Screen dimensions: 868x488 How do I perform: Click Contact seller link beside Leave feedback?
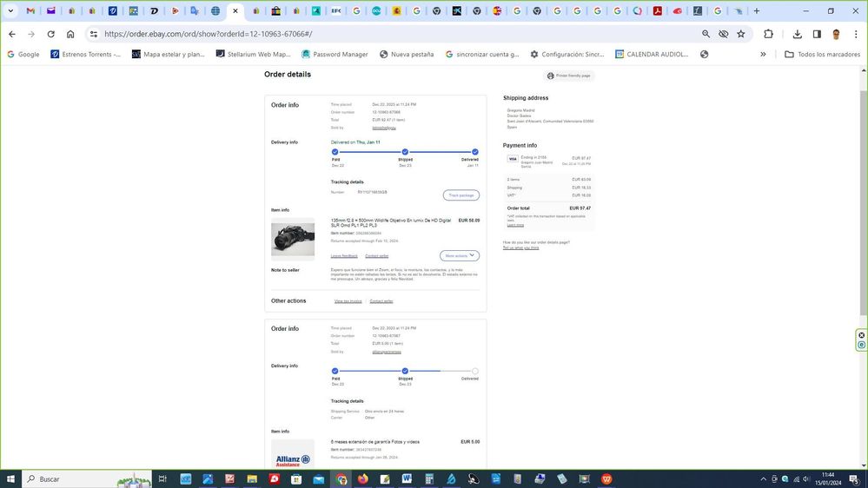[376, 255]
